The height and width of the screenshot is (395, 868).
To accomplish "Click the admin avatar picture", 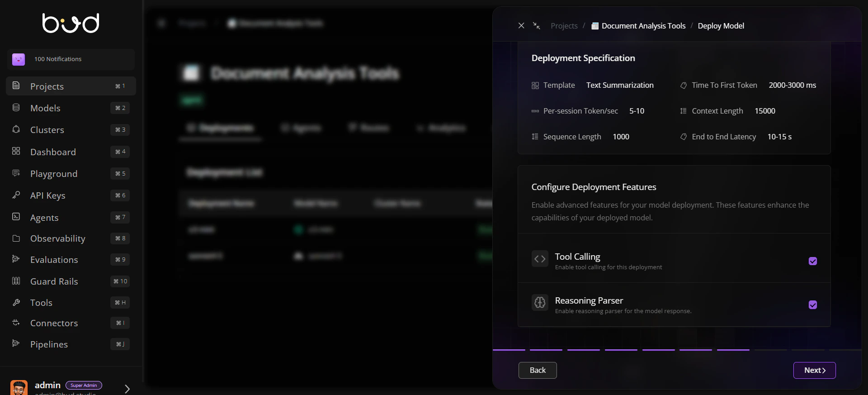I will click(19, 388).
